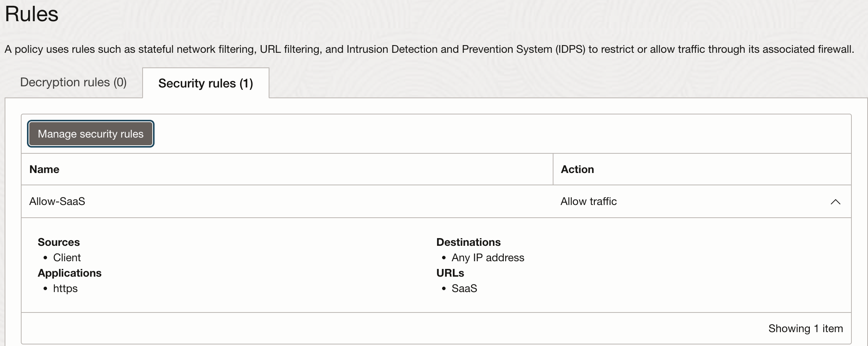Switch to the Decryption rules tab
The image size is (868, 346).
73,82
